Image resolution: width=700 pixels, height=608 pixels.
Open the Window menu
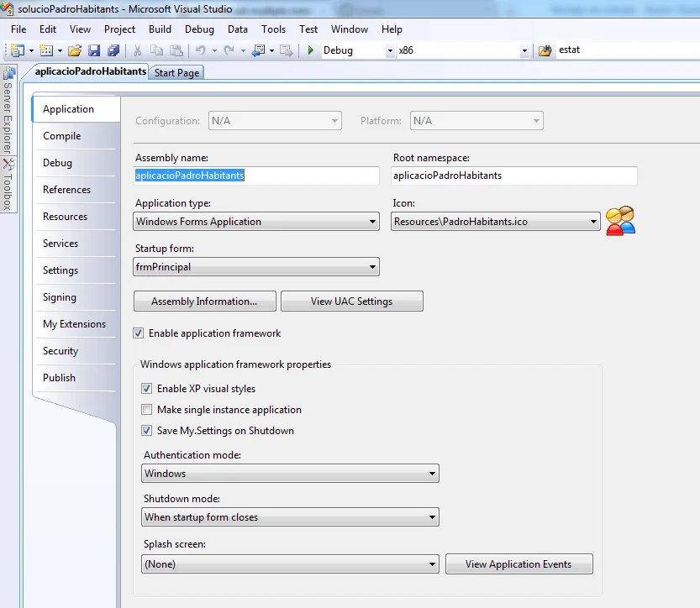coord(350,29)
